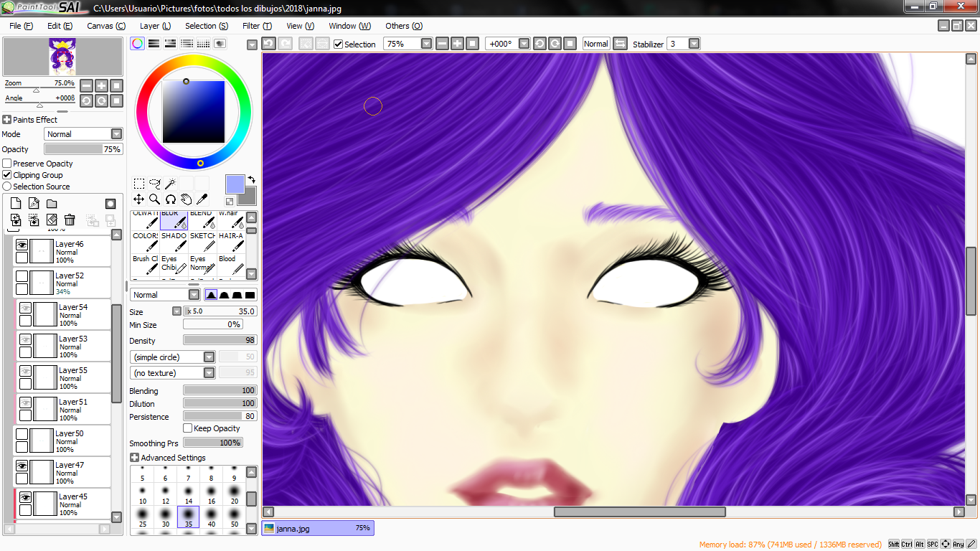
Task: Select the hand pan tool
Action: pos(187,199)
